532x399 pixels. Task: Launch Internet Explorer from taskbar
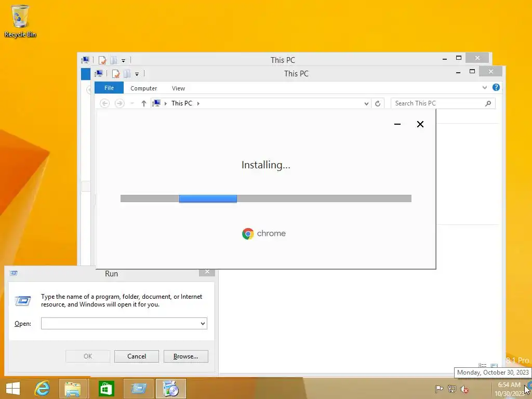[43, 389]
